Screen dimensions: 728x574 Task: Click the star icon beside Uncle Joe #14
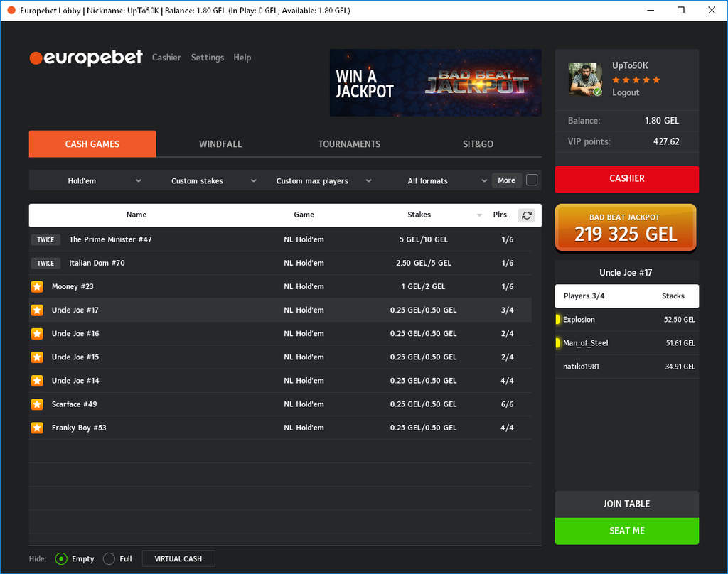coord(37,381)
